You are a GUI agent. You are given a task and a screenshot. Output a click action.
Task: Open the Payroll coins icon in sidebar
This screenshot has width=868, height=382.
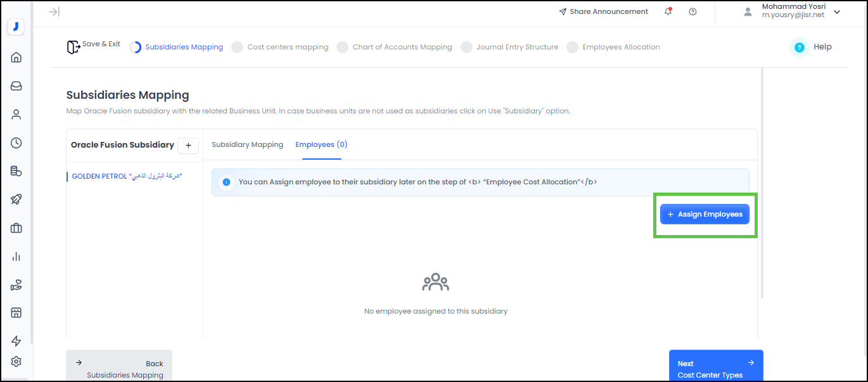[x=16, y=170]
